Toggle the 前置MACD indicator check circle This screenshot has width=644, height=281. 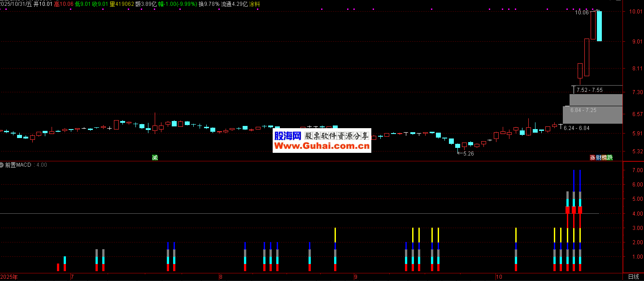pos(2,165)
